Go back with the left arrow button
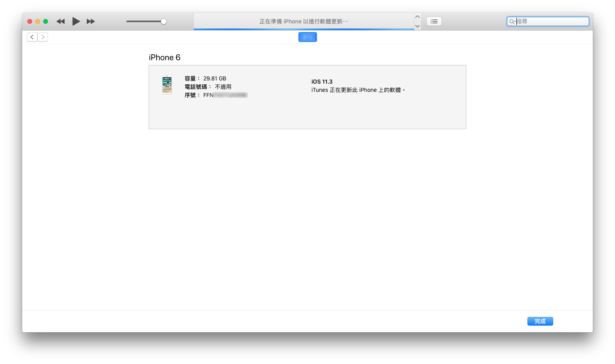 32,37
